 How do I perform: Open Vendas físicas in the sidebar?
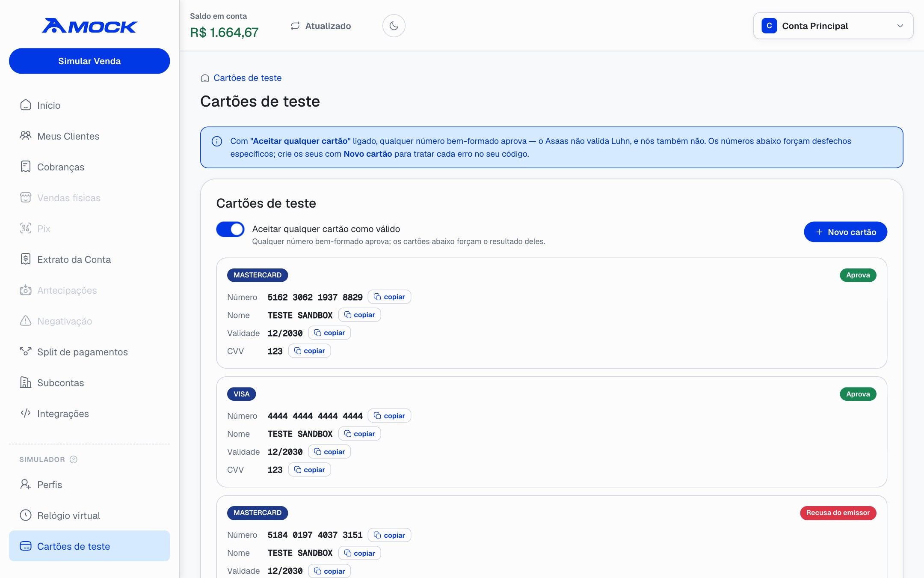pos(89,198)
